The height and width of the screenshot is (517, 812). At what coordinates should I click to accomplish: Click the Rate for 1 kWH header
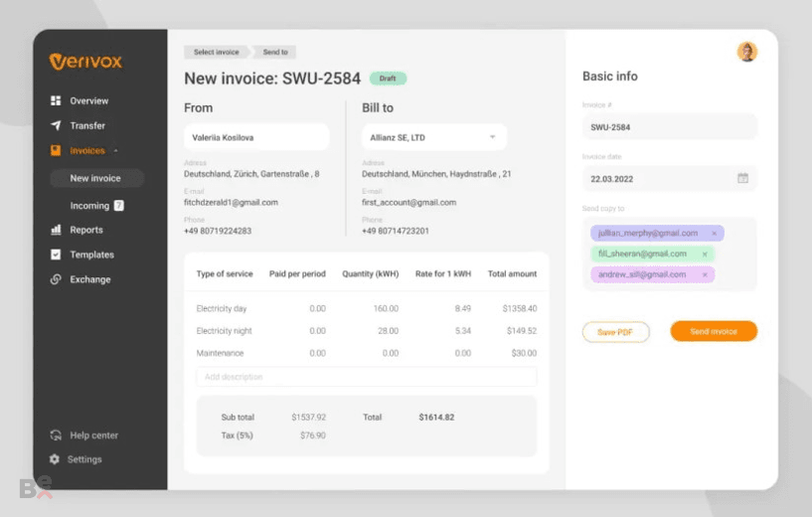coord(443,273)
